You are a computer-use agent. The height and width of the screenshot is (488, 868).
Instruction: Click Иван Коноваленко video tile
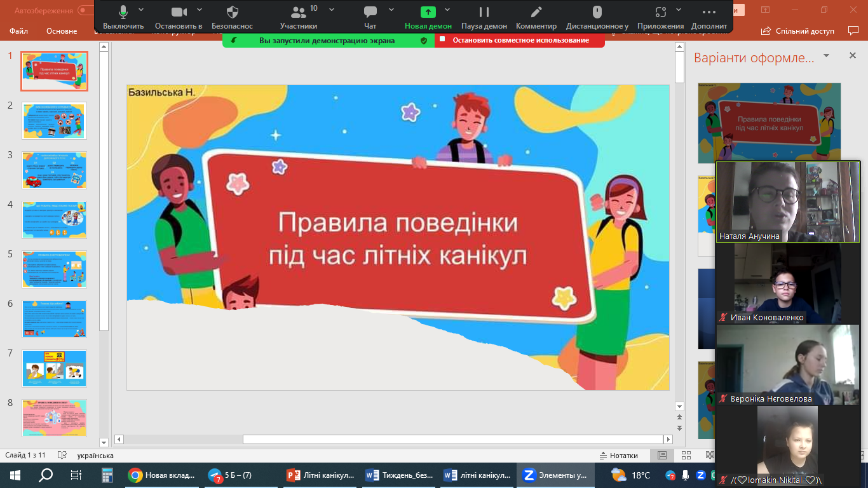point(788,283)
